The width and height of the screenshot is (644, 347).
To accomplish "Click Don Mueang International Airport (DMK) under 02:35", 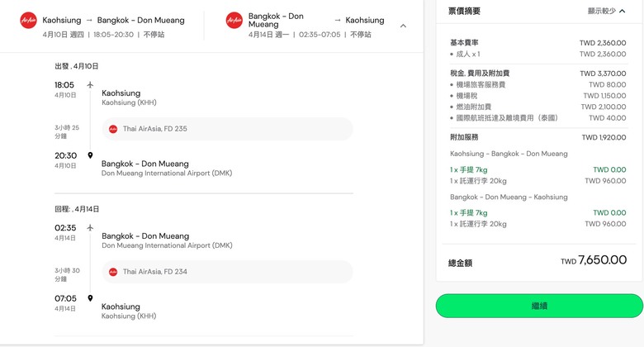I will (x=167, y=245).
